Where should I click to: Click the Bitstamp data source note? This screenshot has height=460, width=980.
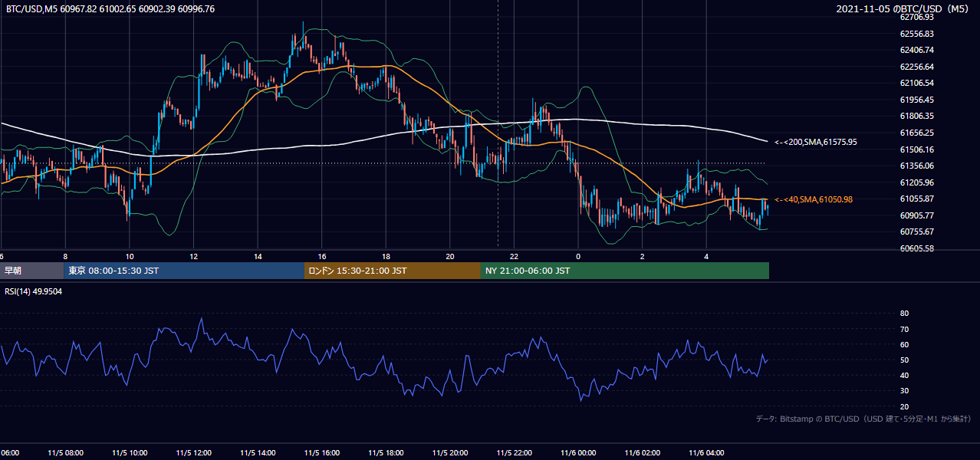coord(863,419)
